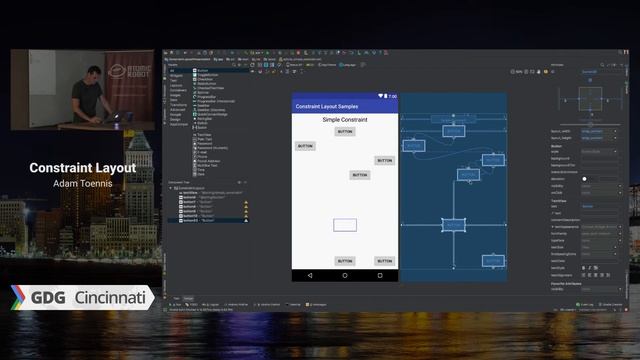Toggle italic in textStyle row
This screenshot has width=640, height=360.
pyautogui.click(x=589, y=268)
